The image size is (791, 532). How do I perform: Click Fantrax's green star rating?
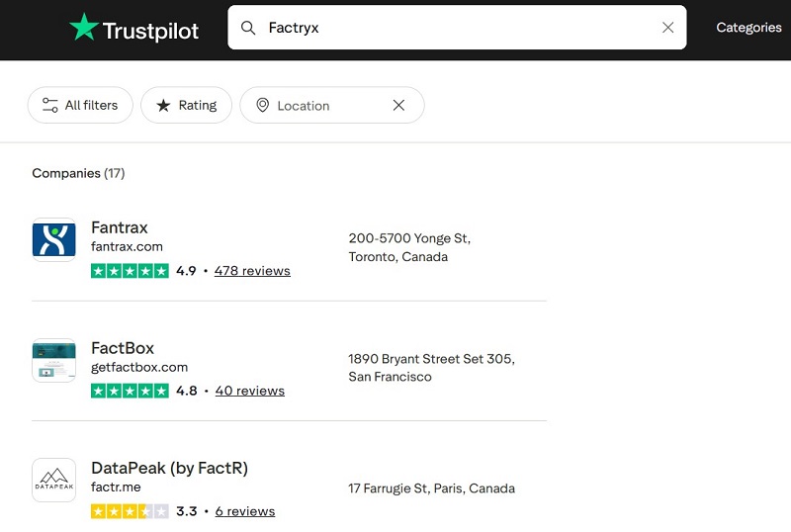pos(130,271)
